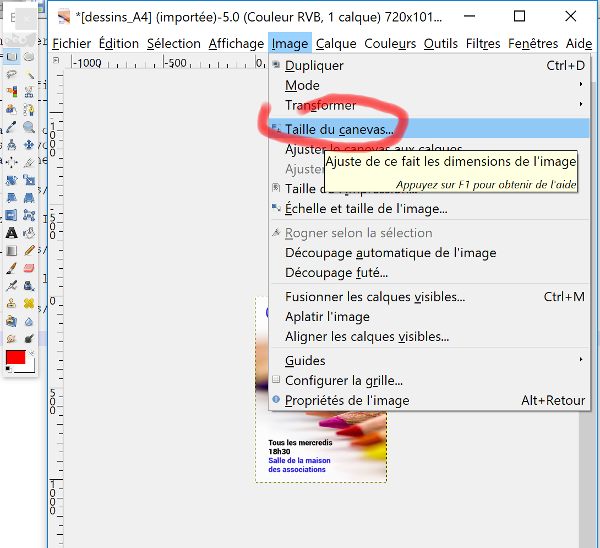Select the Perspective Clone tool
This screenshot has width=600, height=548.
[11, 321]
